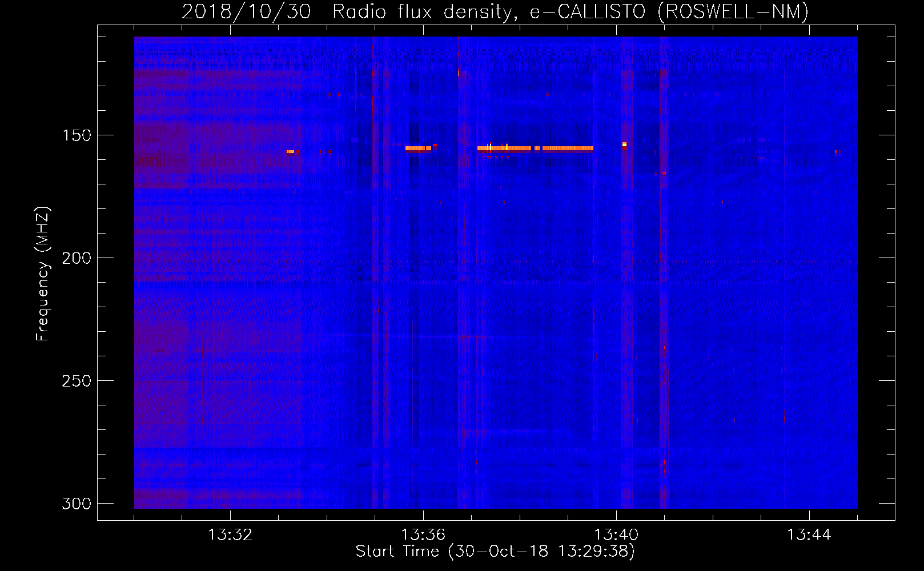Click the 13:40 time tick label
924x571 pixels.
(616, 535)
